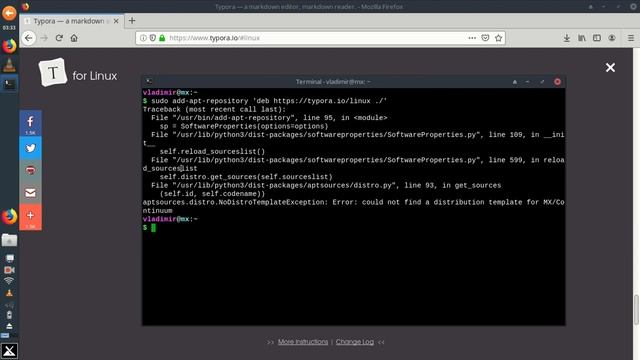Save page to Pocket

(485, 38)
